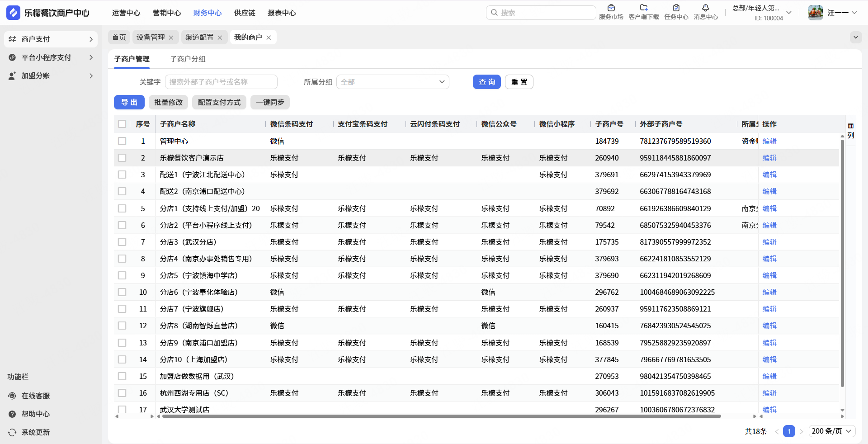This screenshot has width=868, height=444.
Task: Switch to the 子商户分组 tab
Action: tap(188, 59)
